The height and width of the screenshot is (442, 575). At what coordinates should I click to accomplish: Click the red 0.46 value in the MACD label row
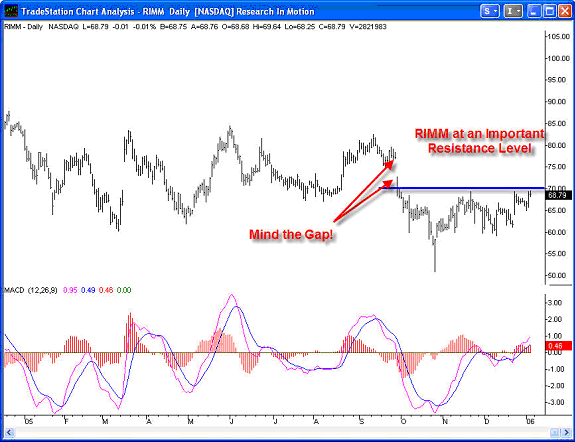(x=106, y=290)
